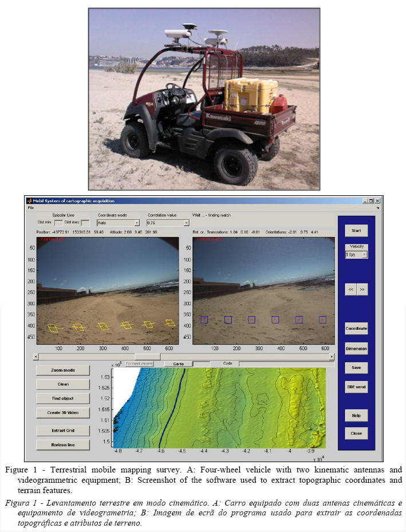Expand the Coordinate mode dropdown
Image resolution: width=406 pixels, height=532 pixels.
coord(137,223)
